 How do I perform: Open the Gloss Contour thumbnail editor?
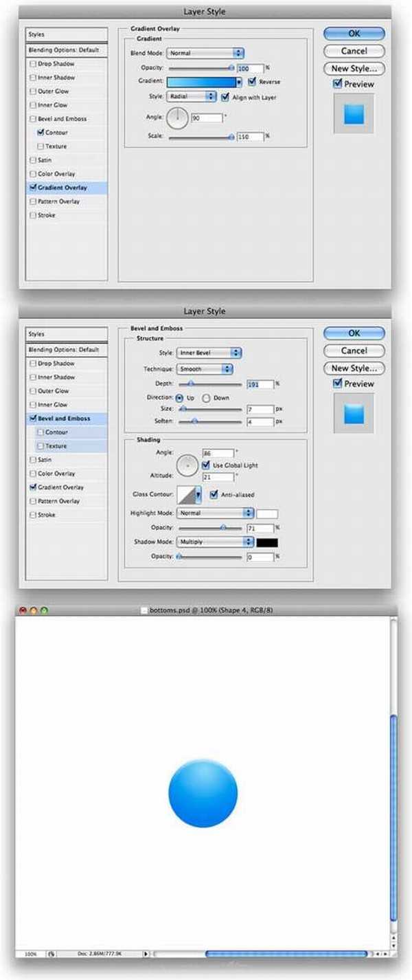(x=186, y=494)
